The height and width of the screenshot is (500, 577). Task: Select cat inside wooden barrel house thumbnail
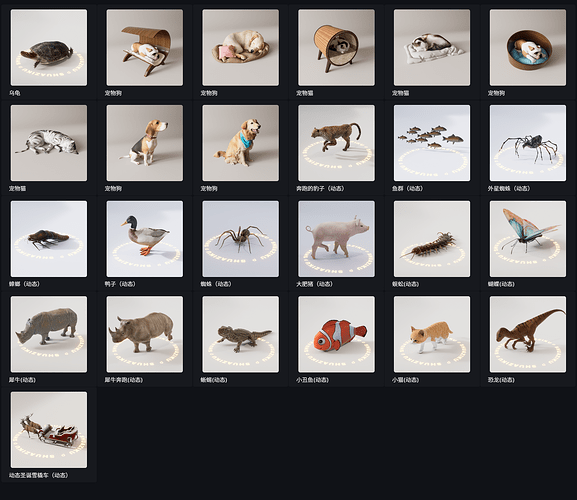336,47
